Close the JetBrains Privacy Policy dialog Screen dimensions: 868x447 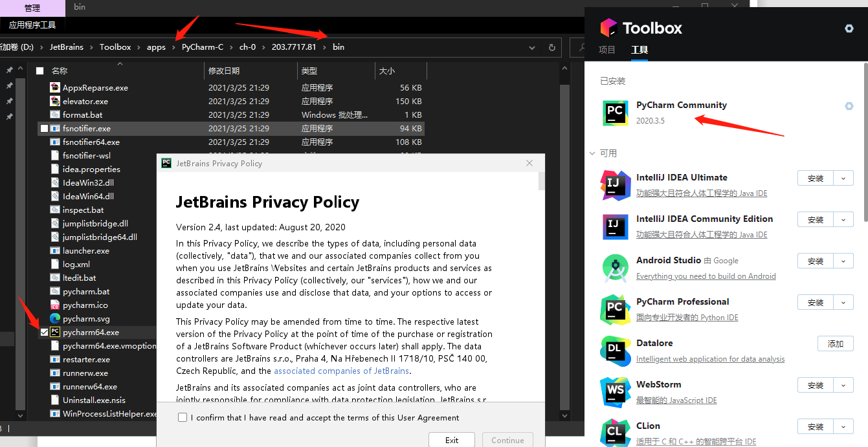[529, 163]
